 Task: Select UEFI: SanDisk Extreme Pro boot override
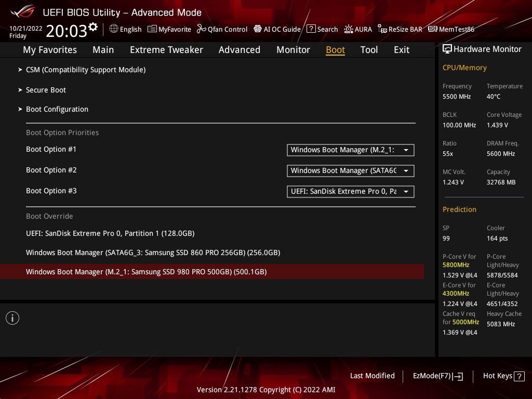[x=110, y=233]
